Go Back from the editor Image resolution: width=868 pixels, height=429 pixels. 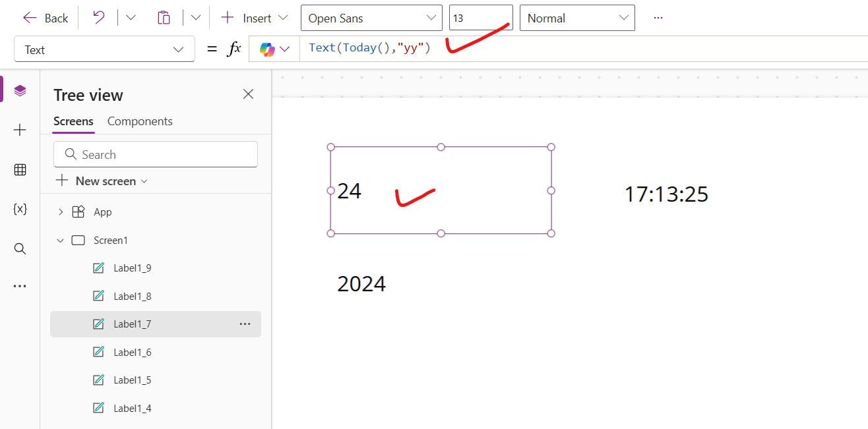coord(46,18)
